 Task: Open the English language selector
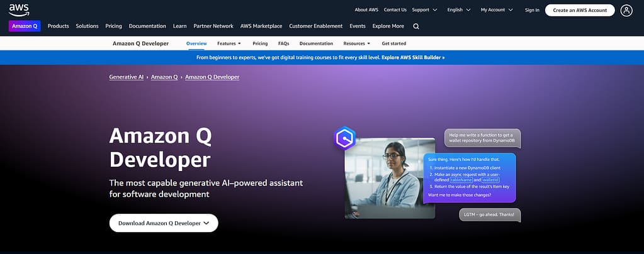point(459,10)
